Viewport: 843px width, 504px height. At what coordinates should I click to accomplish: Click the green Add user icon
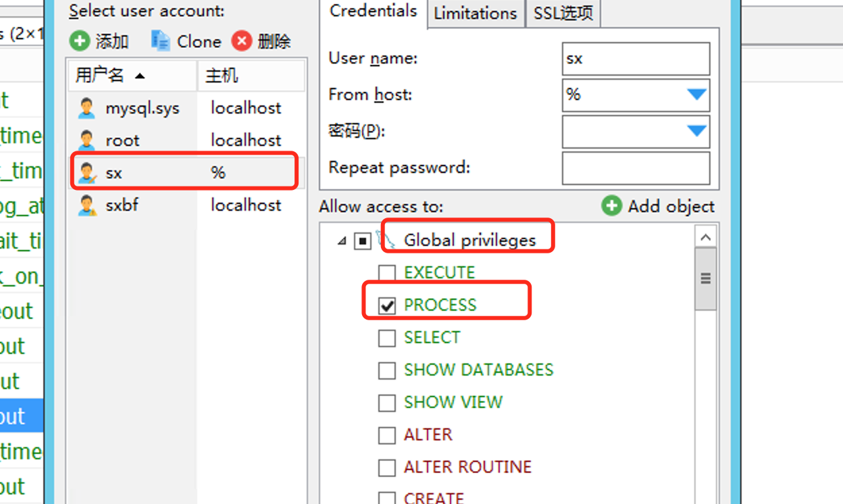tap(79, 41)
